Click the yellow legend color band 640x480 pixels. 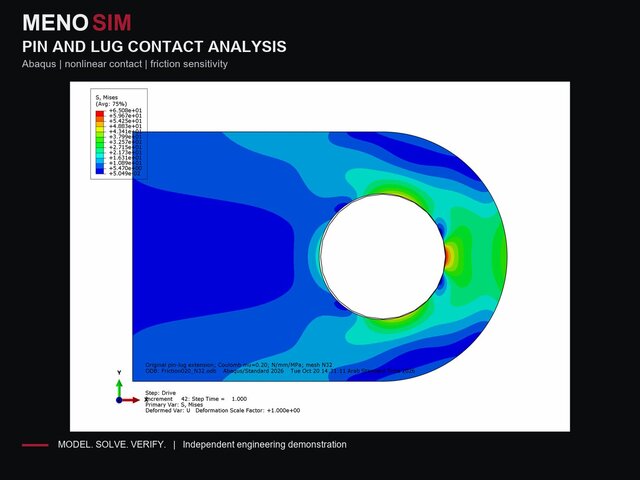[x=100, y=129]
